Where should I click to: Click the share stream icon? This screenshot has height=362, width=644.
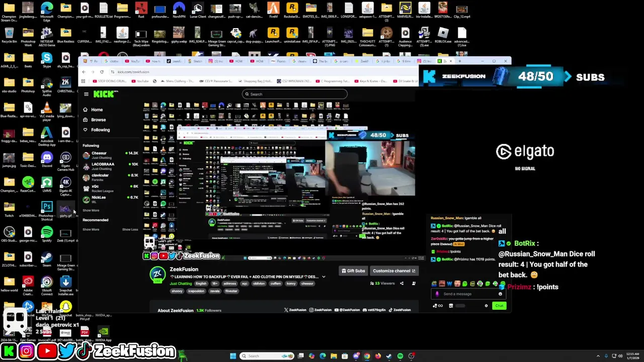(401, 284)
